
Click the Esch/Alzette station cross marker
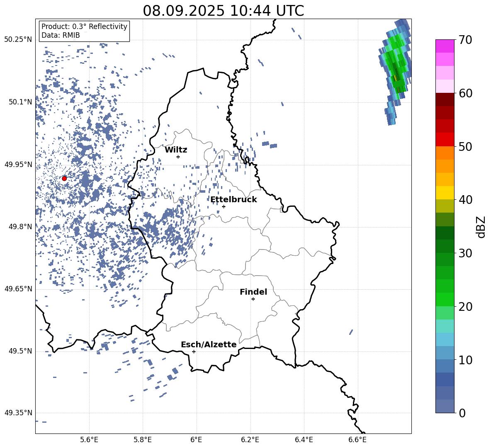pos(194,351)
